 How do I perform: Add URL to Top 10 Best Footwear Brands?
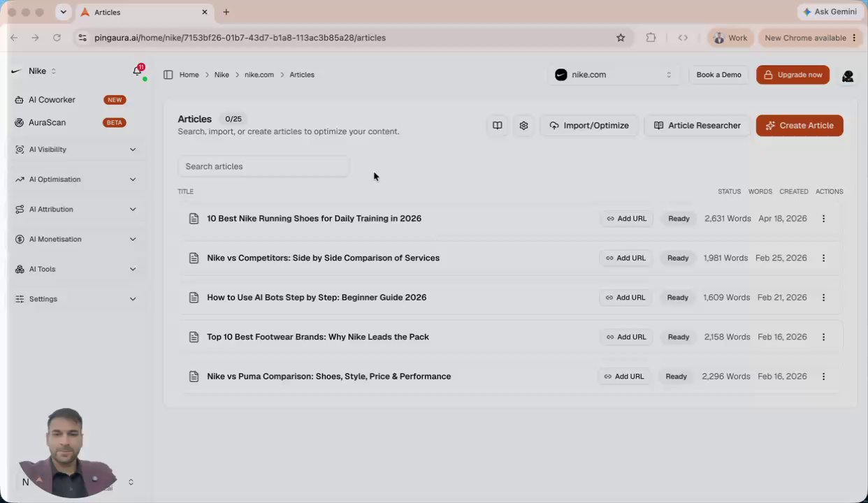[x=626, y=337]
